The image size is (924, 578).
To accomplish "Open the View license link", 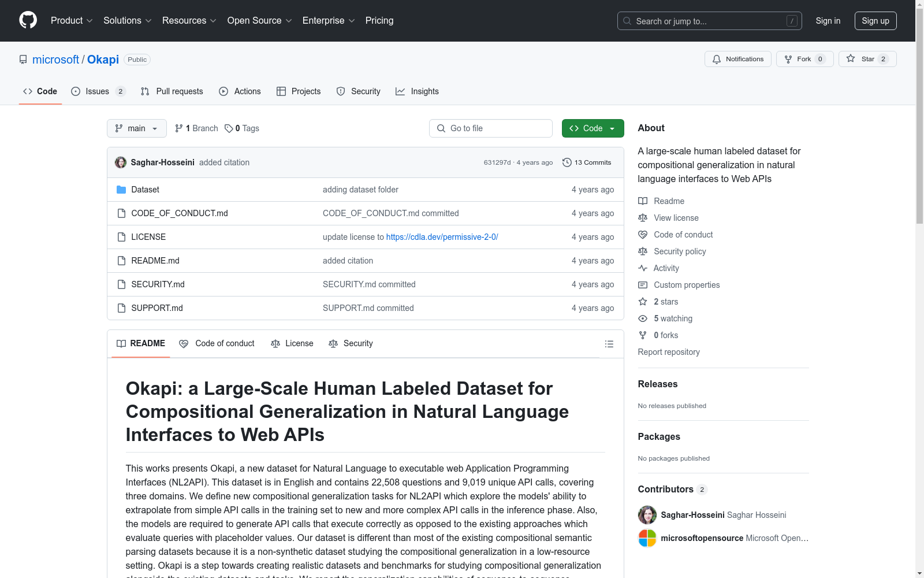I will (676, 218).
